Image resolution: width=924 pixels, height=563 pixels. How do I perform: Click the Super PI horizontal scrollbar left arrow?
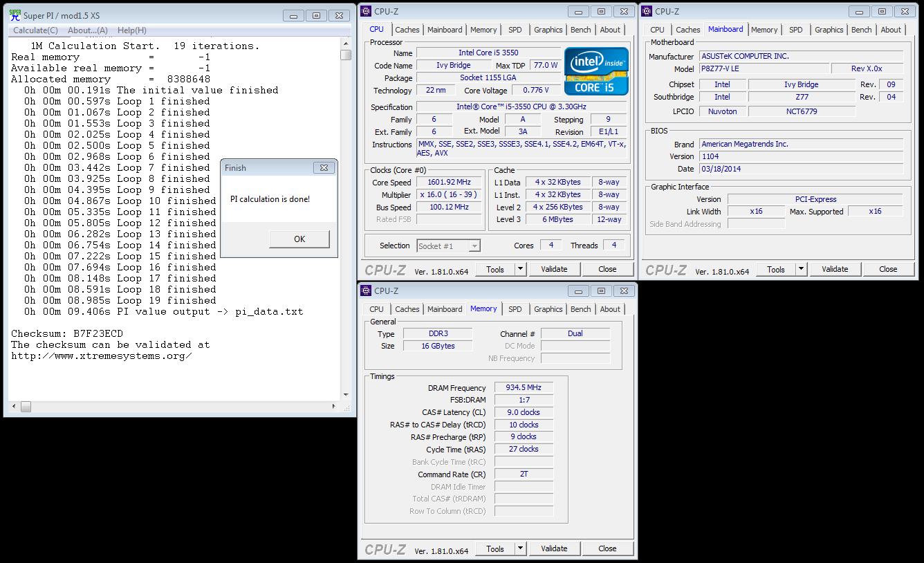pyautogui.click(x=14, y=408)
